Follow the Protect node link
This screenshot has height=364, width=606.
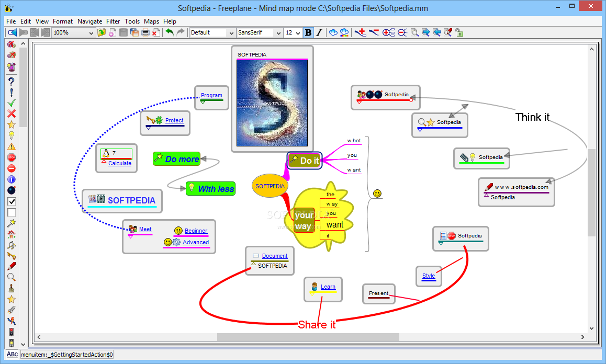pyautogui.click(x=174, y=120)
